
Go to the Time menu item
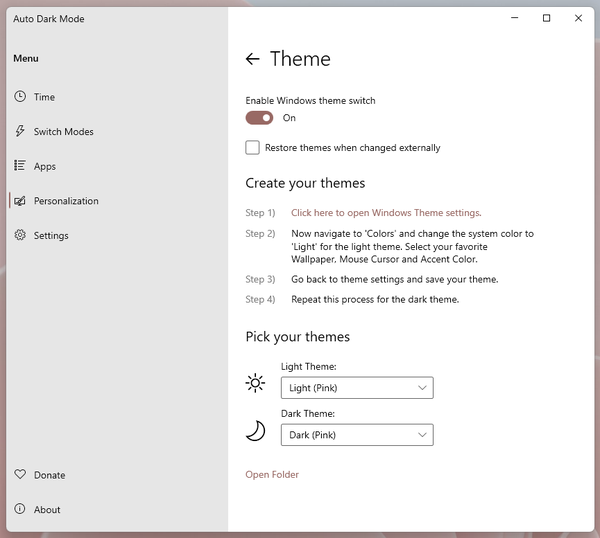[x=44, y=97]
